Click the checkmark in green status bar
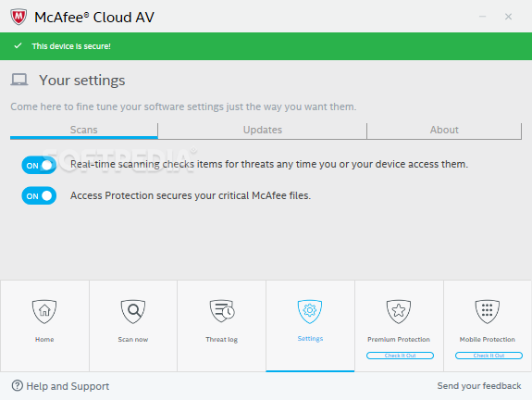Image resolution: width=532 pixels, height=400 pixels. point(18,45)
